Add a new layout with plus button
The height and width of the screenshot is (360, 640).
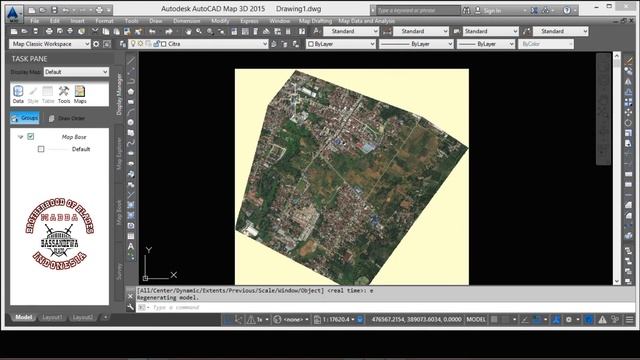tap(105, 317)
